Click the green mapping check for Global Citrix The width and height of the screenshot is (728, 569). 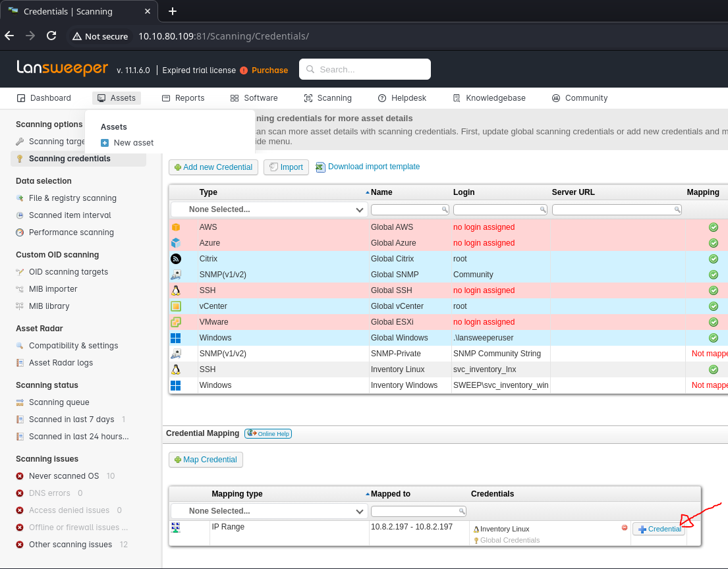click(x=713, y=259)
